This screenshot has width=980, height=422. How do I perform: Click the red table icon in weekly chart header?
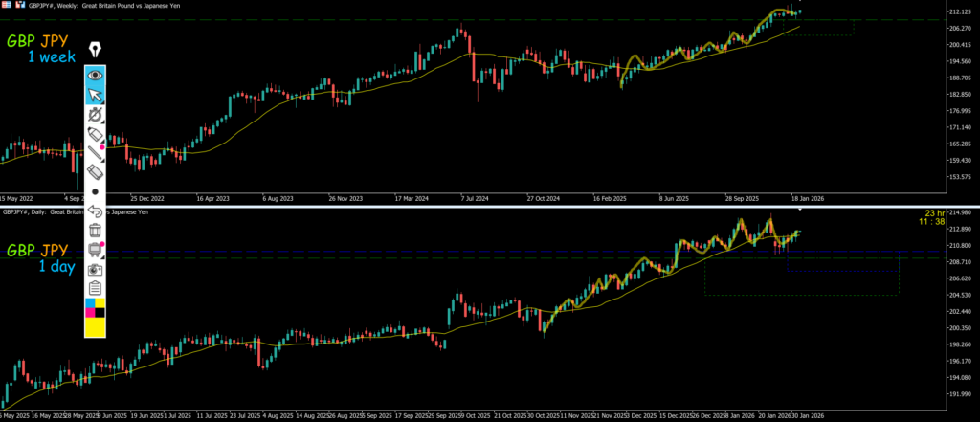[7, 5]
